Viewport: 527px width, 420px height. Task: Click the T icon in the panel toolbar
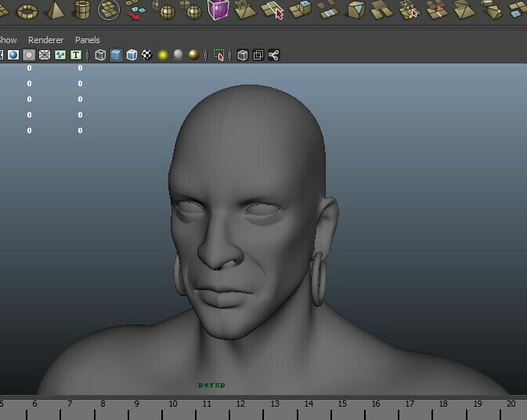pos(76,55)
